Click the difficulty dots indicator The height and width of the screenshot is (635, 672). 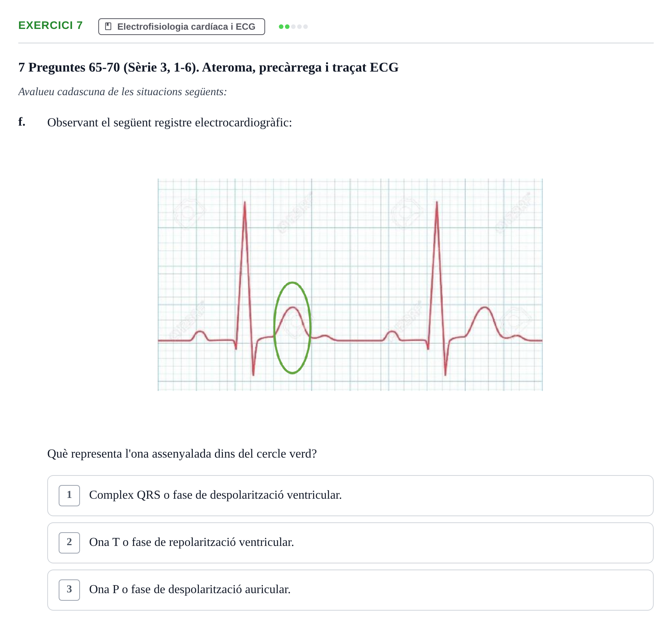pos(293,27)
